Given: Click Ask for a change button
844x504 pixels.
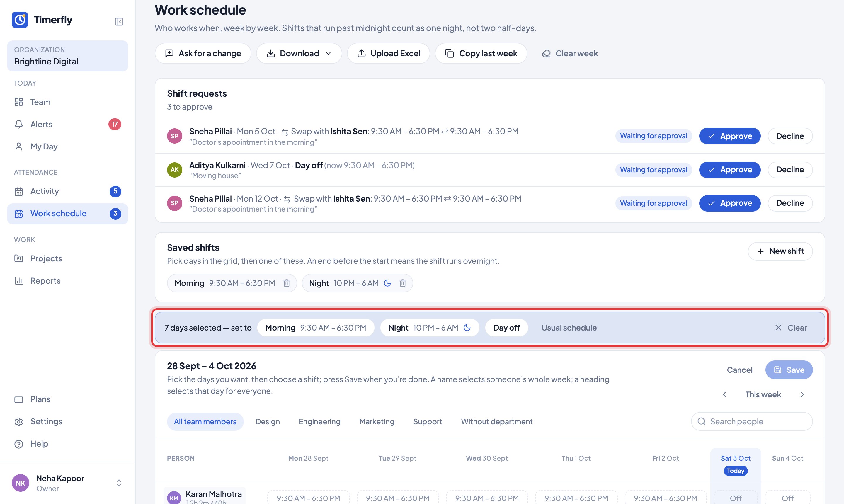Looking at the screenshot, I should [x=203, y=53].
